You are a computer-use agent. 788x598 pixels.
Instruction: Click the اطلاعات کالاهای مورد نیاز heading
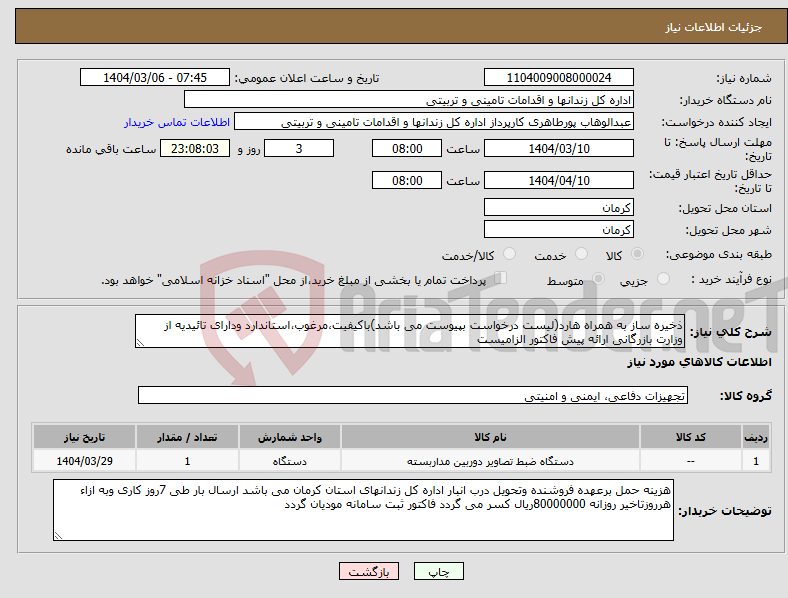(699, 362)
